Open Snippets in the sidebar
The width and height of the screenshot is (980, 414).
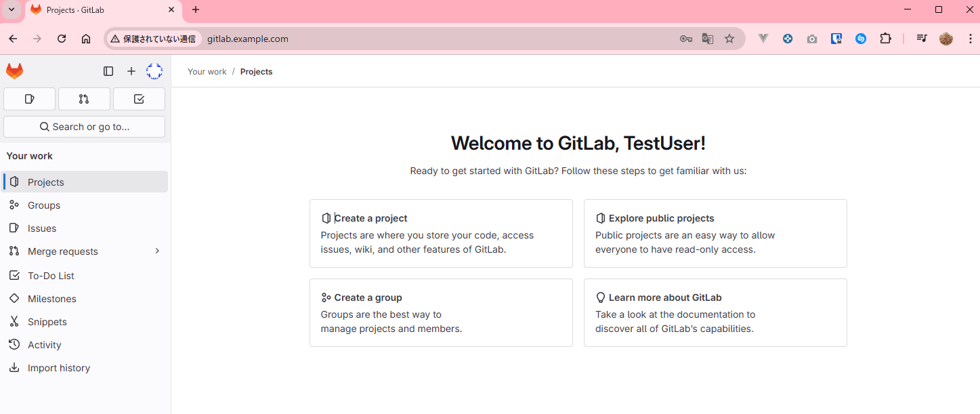(85, 322)
